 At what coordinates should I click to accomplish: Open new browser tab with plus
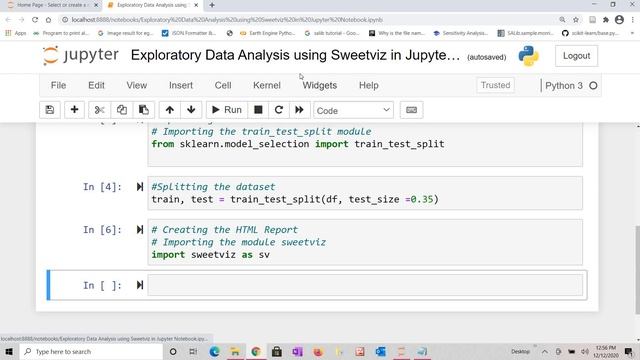tap(212, 5)
